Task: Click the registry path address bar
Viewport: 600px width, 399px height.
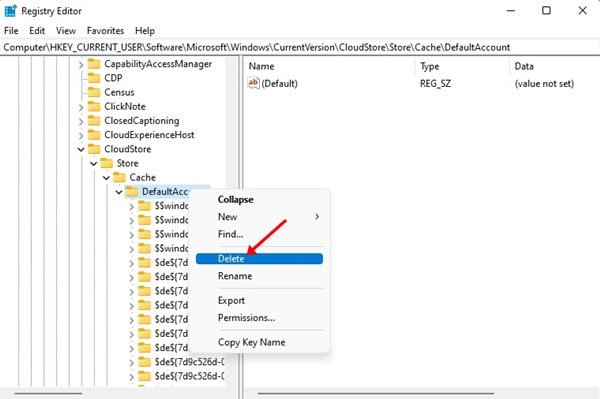Action: 300,47
